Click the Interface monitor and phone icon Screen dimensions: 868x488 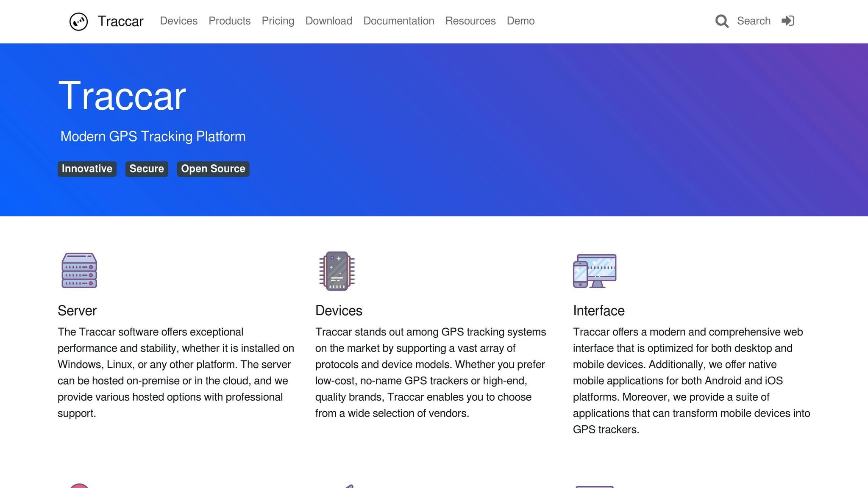pos(595,271)
